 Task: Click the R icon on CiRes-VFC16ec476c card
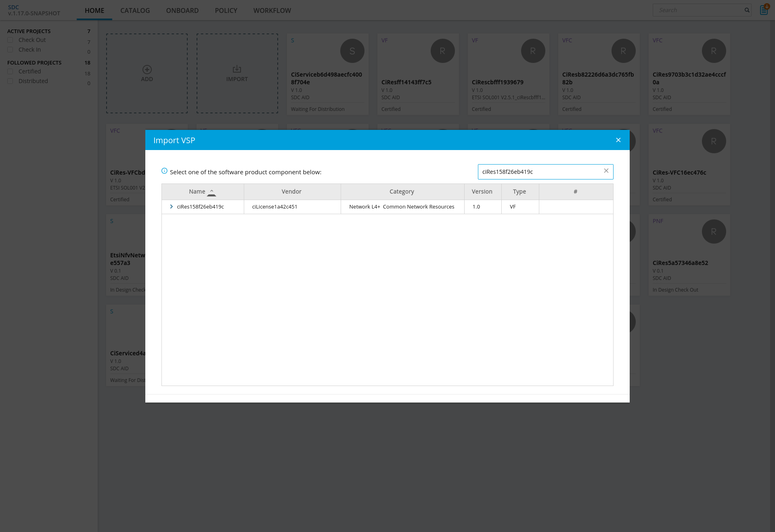click(714, 141)
